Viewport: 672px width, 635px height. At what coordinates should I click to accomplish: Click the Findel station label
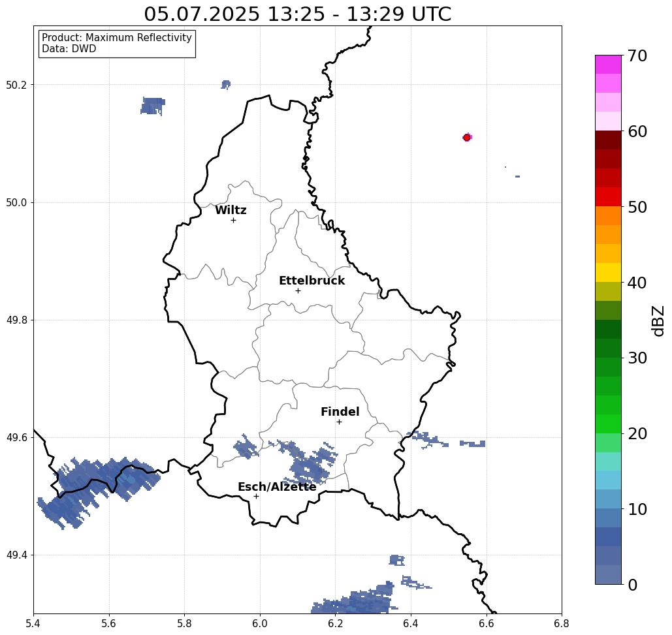point(340,412)
